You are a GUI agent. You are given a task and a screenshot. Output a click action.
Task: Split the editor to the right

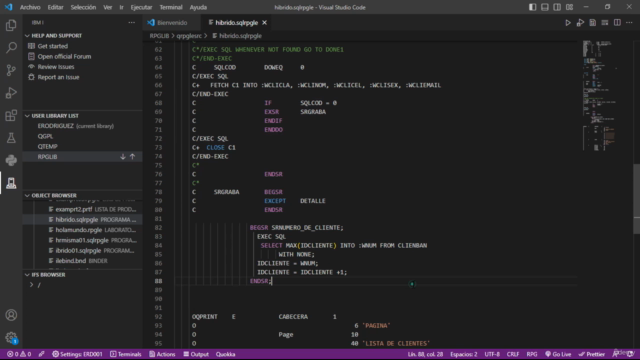[x=617, y=23]
